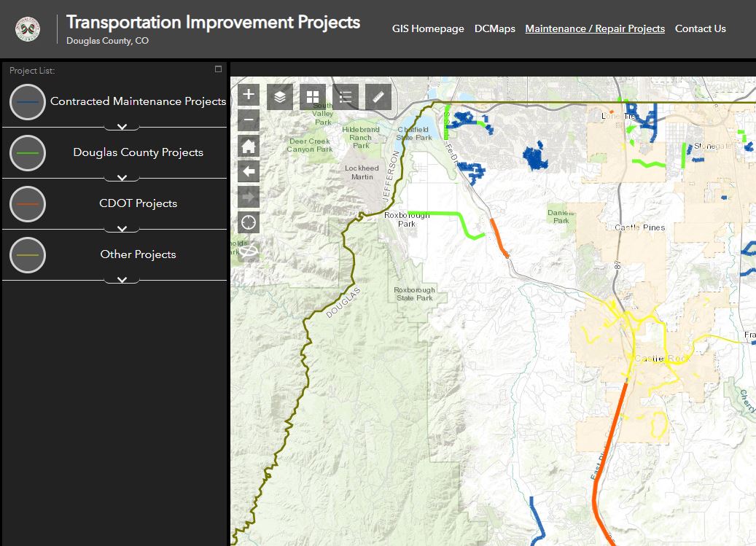The width and height of the screenshot is (756, 546).
Task: Click the My Location target button
Action: (x=249, y=222)
